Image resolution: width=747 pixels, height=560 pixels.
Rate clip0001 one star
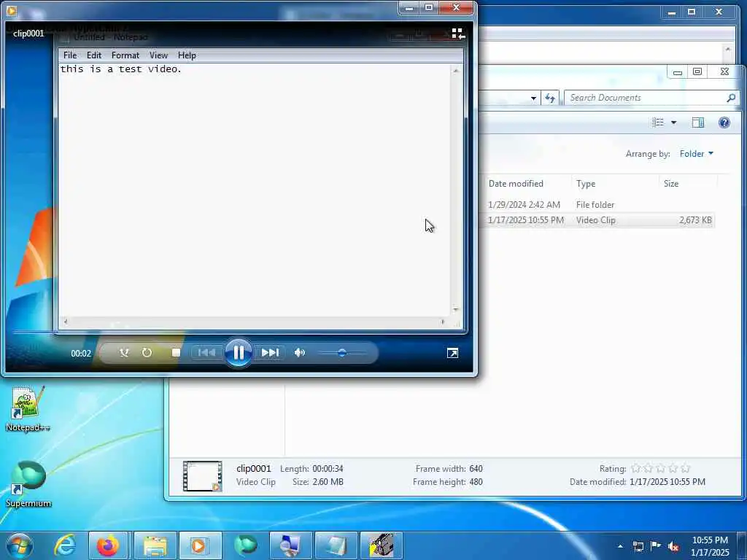(x=635, y=469)
